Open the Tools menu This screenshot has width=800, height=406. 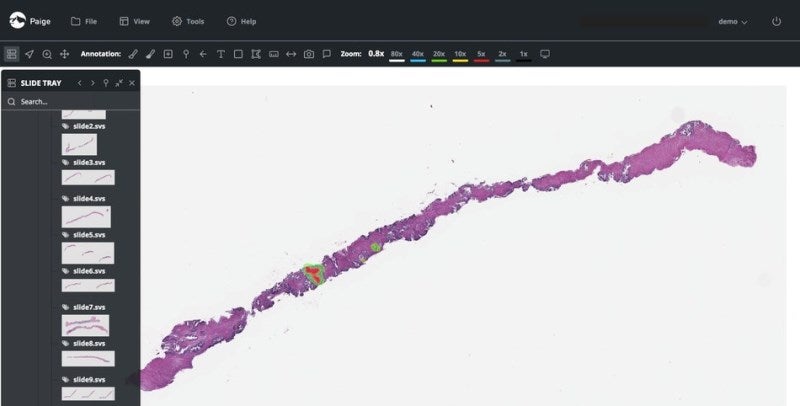click(187, 21)
